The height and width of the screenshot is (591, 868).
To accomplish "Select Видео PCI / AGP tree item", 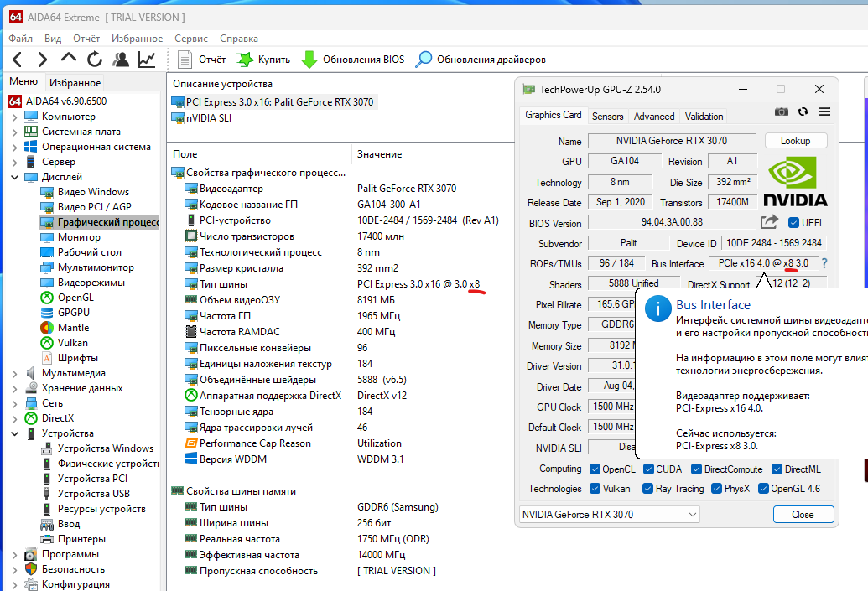I will point(95,207).
